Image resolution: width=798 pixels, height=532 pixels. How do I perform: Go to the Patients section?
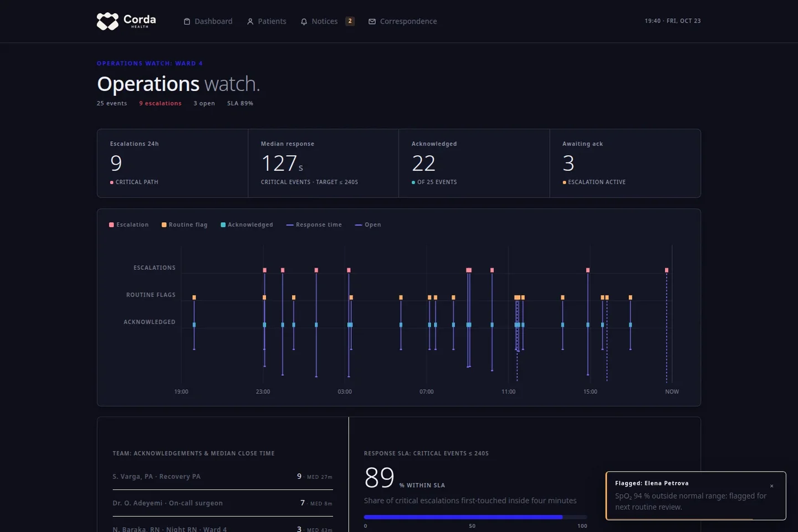coord(267,22)
